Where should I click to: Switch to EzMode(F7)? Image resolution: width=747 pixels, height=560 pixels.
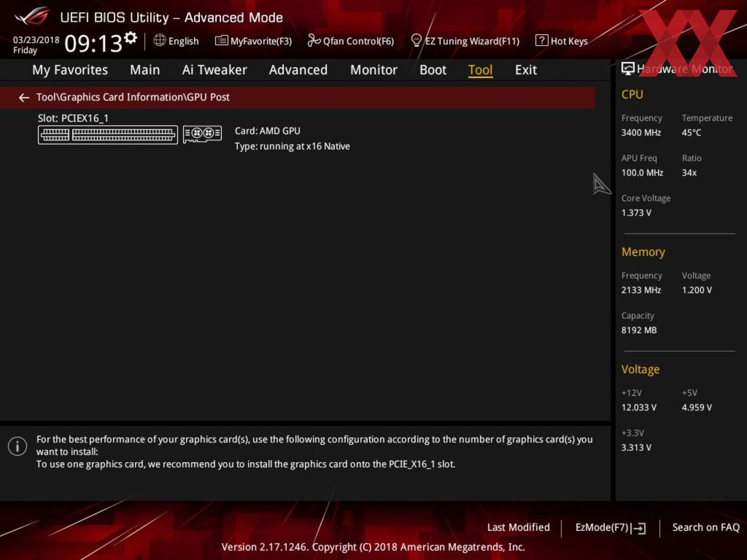pyautogui.click(x=610, y=528)
